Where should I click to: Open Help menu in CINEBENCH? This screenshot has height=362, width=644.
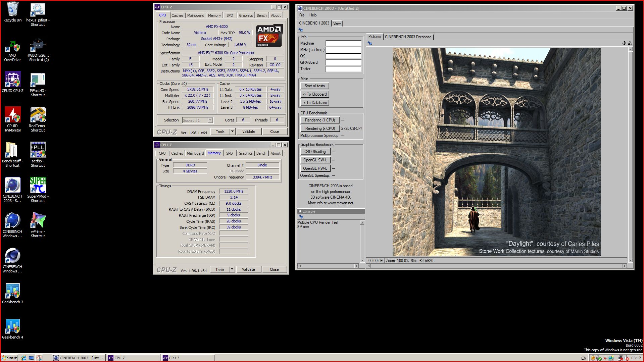(x=313, y=15)
